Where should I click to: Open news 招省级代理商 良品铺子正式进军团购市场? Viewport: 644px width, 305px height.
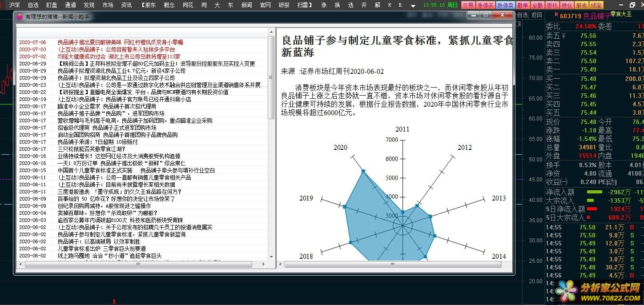pyautogui.click(x=107, y=128)
